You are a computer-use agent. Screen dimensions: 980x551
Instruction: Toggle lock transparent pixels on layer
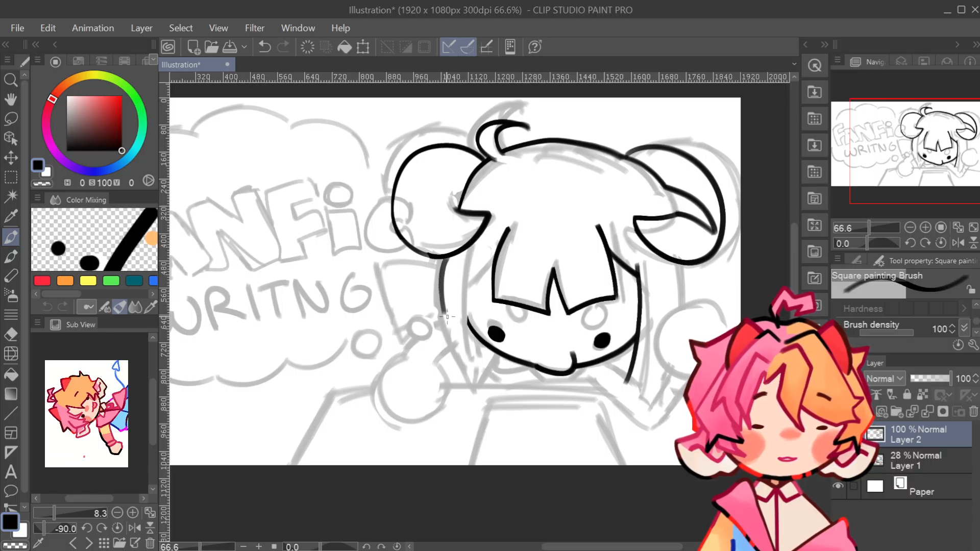pos(922,394)
